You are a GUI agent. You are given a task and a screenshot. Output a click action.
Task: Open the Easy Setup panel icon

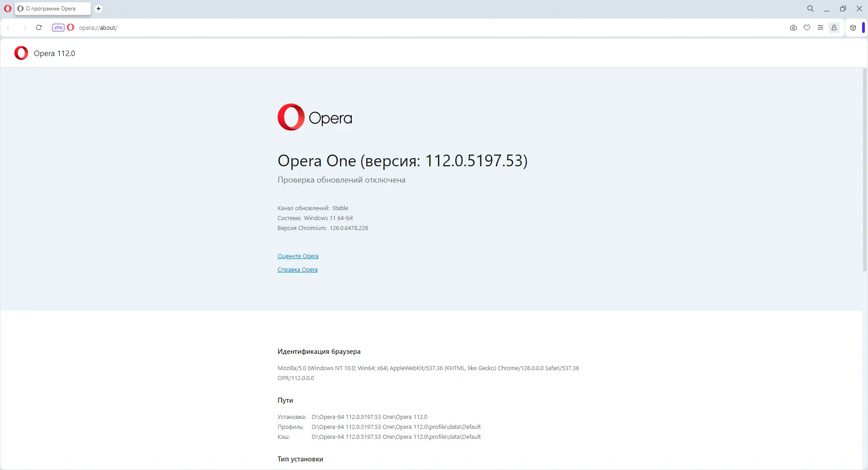click(x=821, y=28)
